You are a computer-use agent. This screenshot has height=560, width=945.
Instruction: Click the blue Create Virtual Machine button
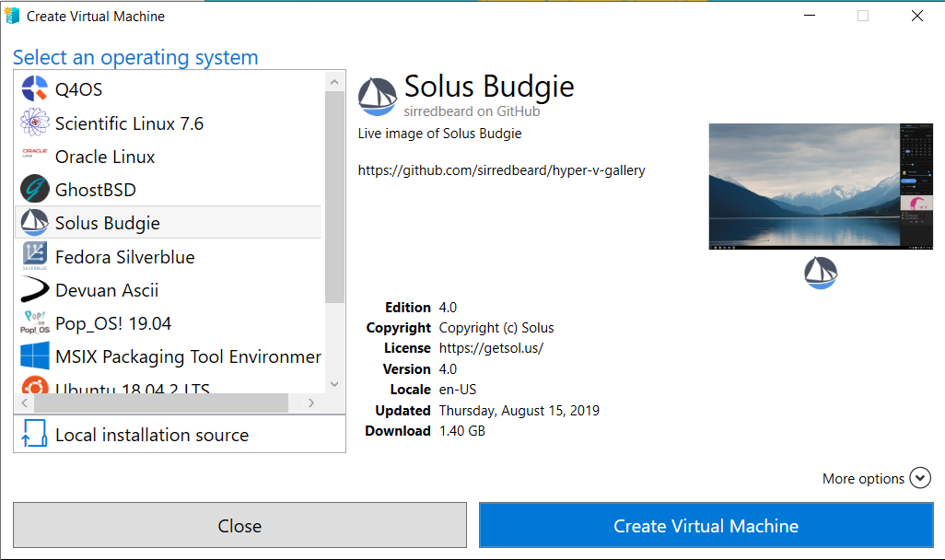point(706,525)
